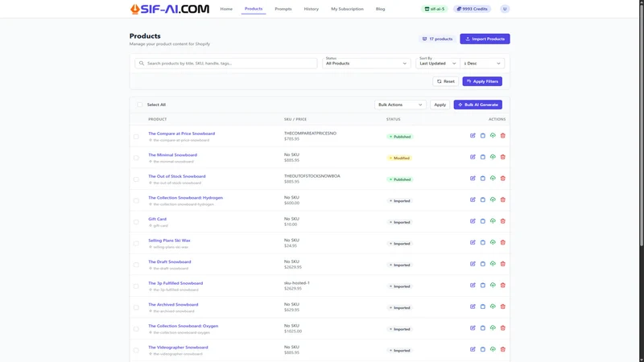Open the Status All Products dropdown

[366, 64]
